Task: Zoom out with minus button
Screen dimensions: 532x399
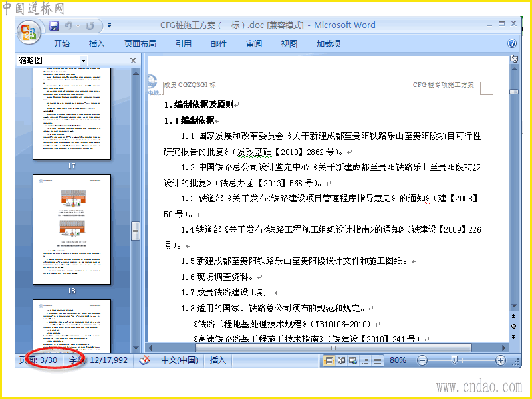Action: pos(422,360)
